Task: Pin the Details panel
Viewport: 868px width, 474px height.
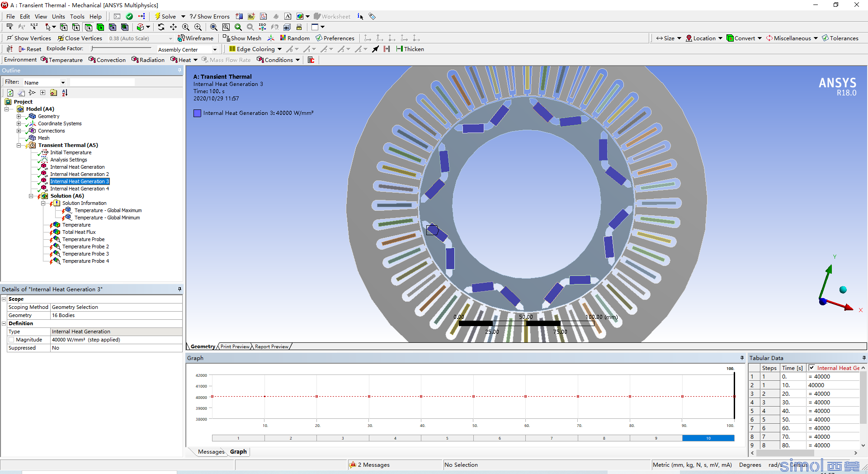Action: [179, 289]
